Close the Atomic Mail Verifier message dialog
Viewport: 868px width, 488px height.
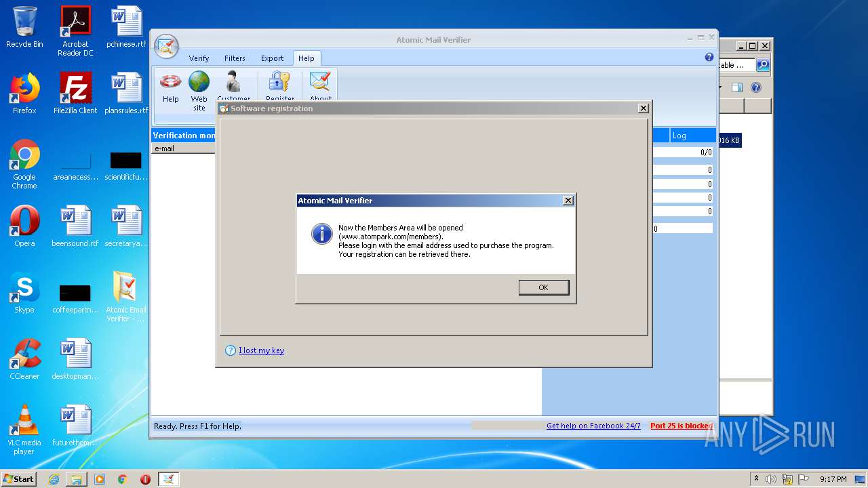coord(568,201)
